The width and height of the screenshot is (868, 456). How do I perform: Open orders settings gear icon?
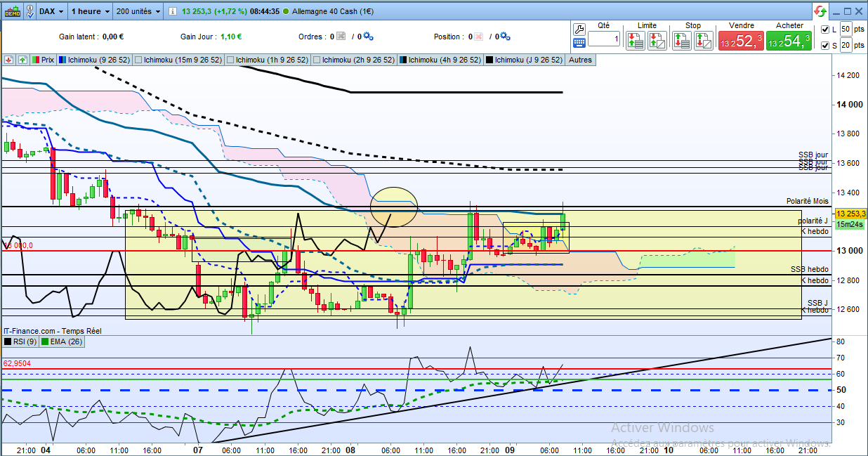pos(368,37)
